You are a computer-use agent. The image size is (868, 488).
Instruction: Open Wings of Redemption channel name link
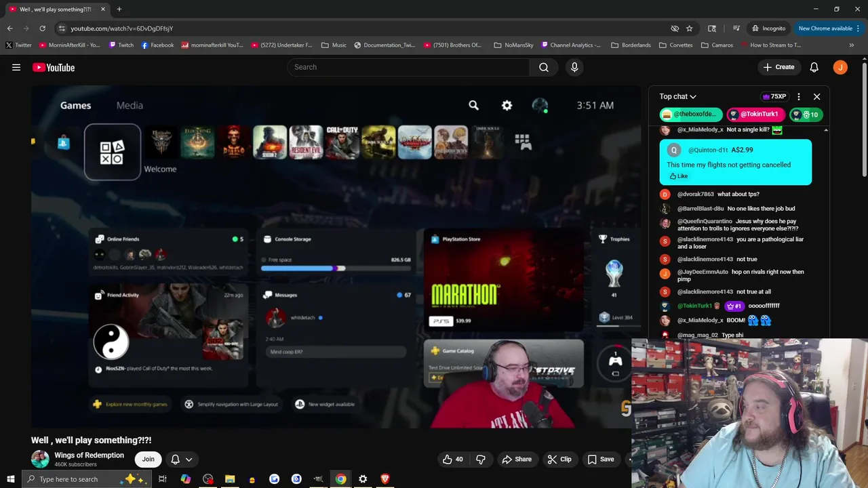[x=89, y=455]
